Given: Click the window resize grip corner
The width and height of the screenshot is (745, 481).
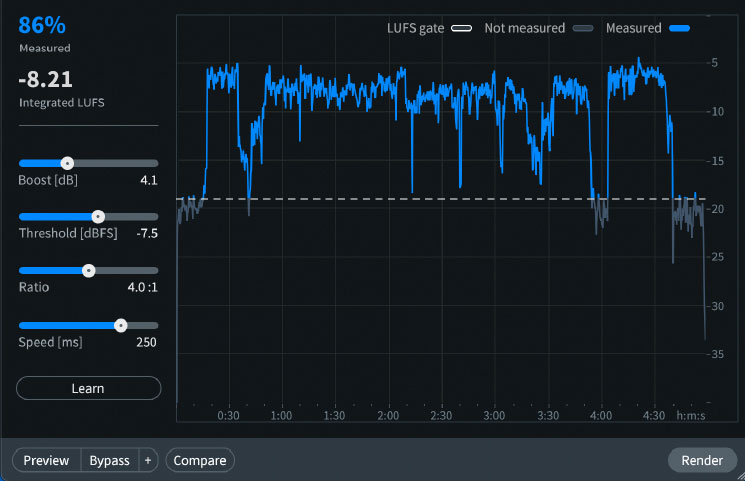Looking at the screenshot, I should click(740, 476).
